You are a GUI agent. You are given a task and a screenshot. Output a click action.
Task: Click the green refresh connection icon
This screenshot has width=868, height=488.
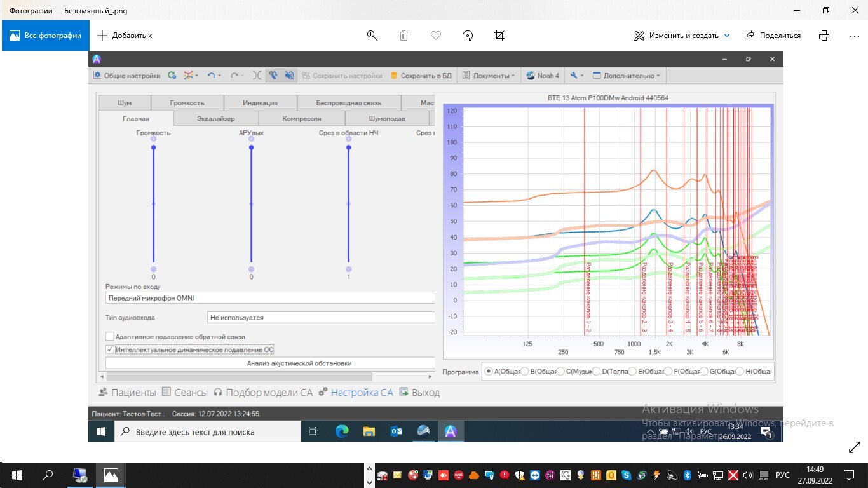172,76
